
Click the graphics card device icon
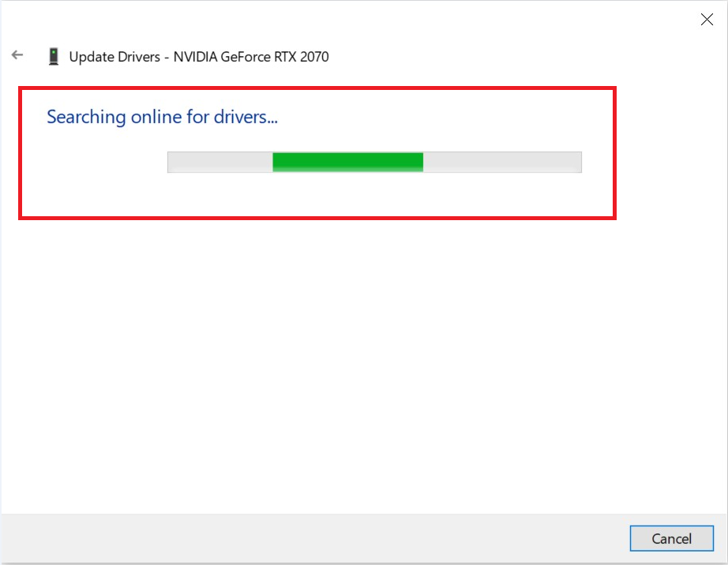[x=54, y=57]
